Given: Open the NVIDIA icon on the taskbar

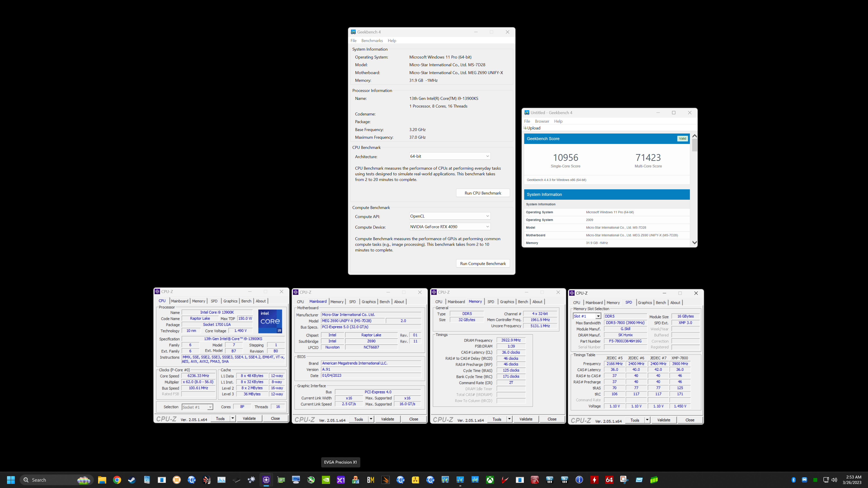Looking at the screenshot, I should point(326,480).
